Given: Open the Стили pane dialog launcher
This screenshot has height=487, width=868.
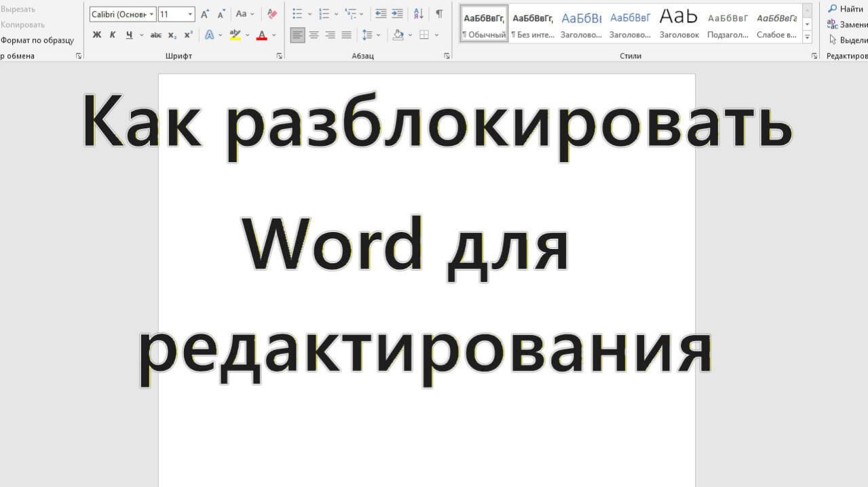Looking at the screenshot, I should click(814, 56).
